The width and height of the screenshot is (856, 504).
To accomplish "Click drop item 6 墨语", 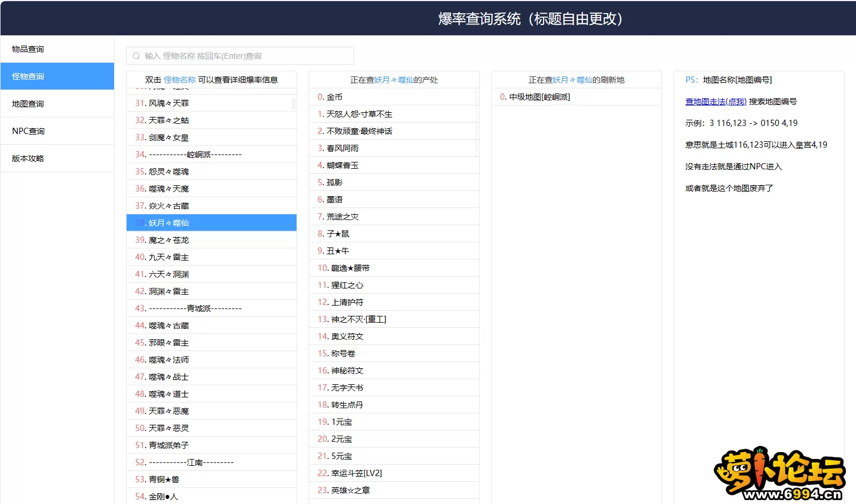I will pyautogui.click(x=394, y=200).
